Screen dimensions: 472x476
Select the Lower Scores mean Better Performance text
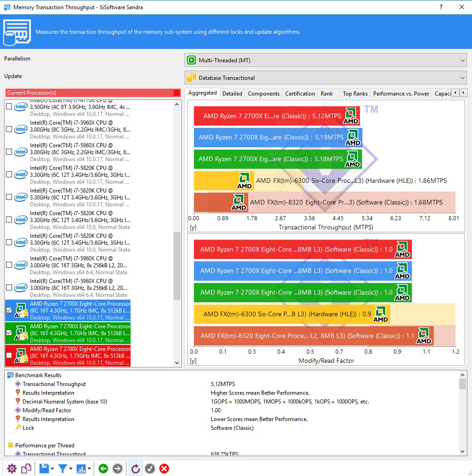pyautogui.click(x=259, y=419)
